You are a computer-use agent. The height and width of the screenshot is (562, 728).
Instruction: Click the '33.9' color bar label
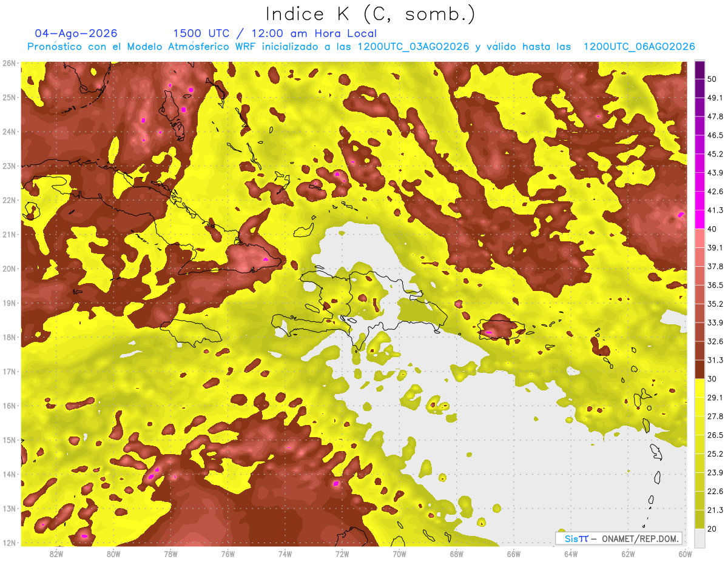pyautogui.click(x=715, y=323)
